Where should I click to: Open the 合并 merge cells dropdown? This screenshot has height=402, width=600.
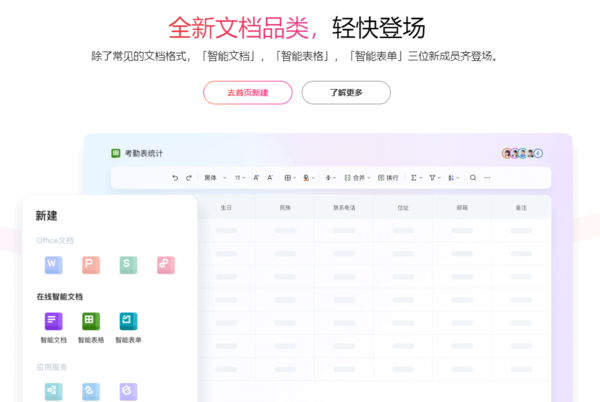point(357,178)
